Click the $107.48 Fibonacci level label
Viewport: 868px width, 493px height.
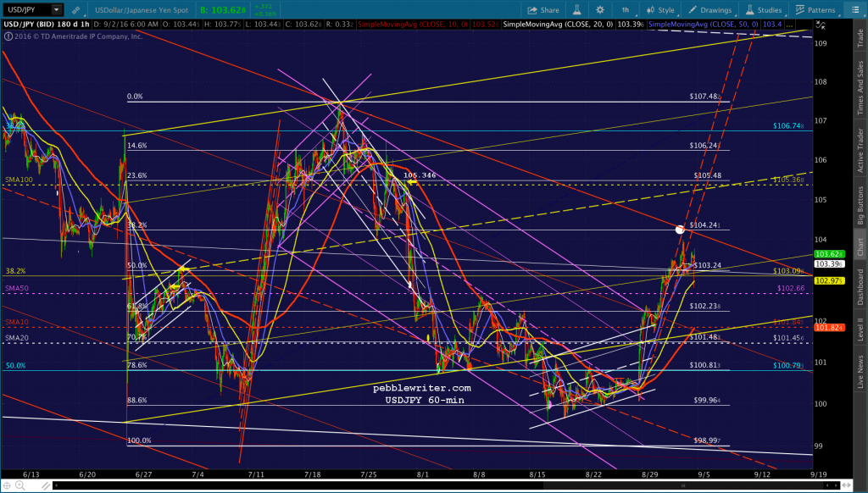(704, 97)
